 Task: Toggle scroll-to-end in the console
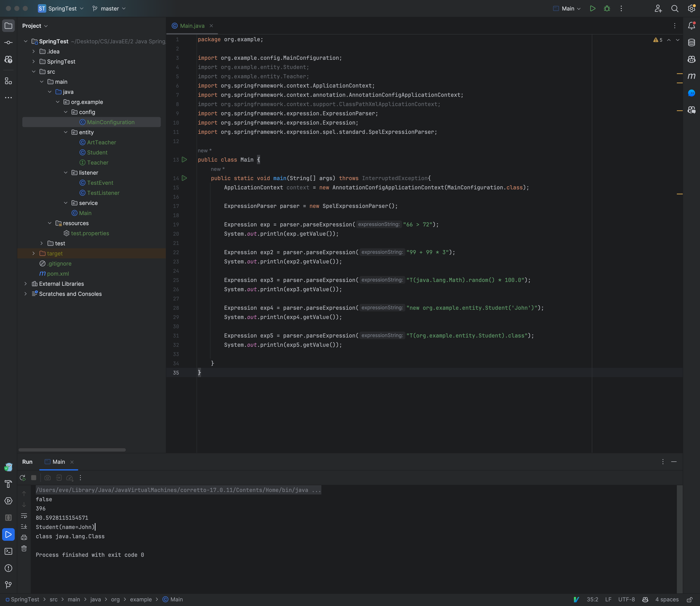point(24,526)
